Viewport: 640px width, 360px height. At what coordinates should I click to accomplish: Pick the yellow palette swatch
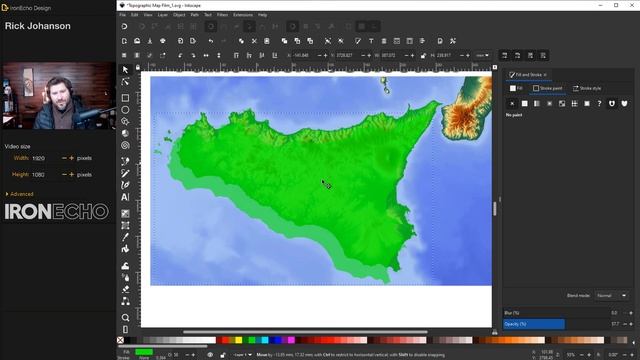(x=238, y=340)
